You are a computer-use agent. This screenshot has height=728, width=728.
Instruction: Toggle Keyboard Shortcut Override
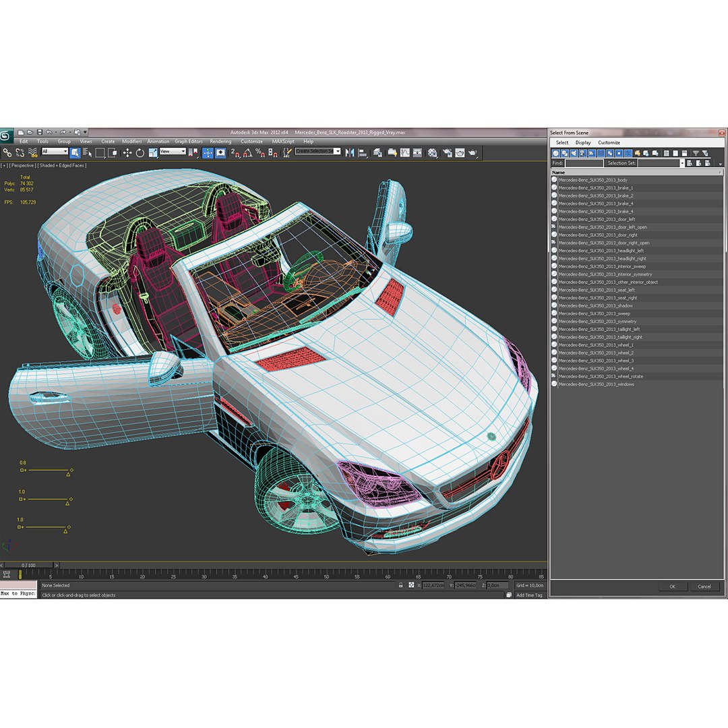(220, 152)
